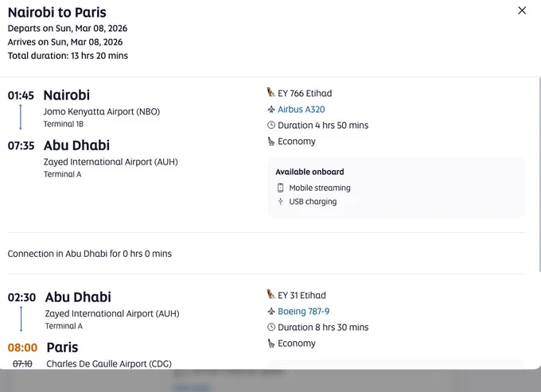Click the airplane icon beside Boeing 787-9
This screenshot has width=541, height=392.
271,312
